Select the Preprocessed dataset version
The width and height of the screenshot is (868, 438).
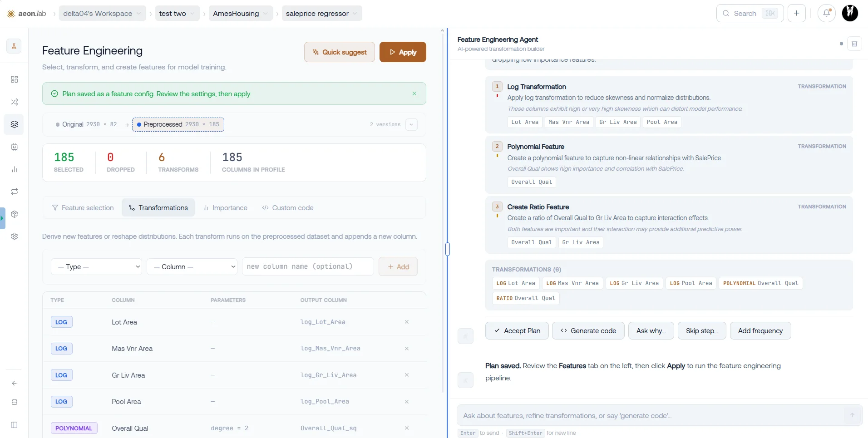pos(178,124)
